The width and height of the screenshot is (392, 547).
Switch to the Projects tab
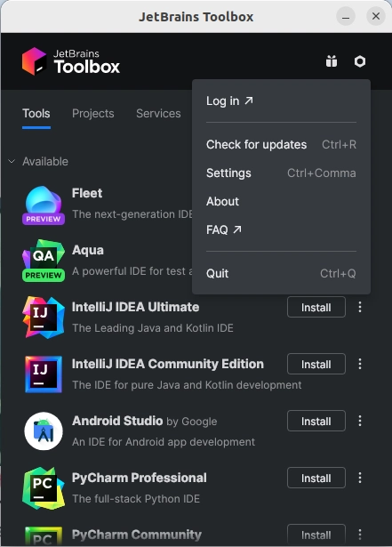click(x=92, y=113)
